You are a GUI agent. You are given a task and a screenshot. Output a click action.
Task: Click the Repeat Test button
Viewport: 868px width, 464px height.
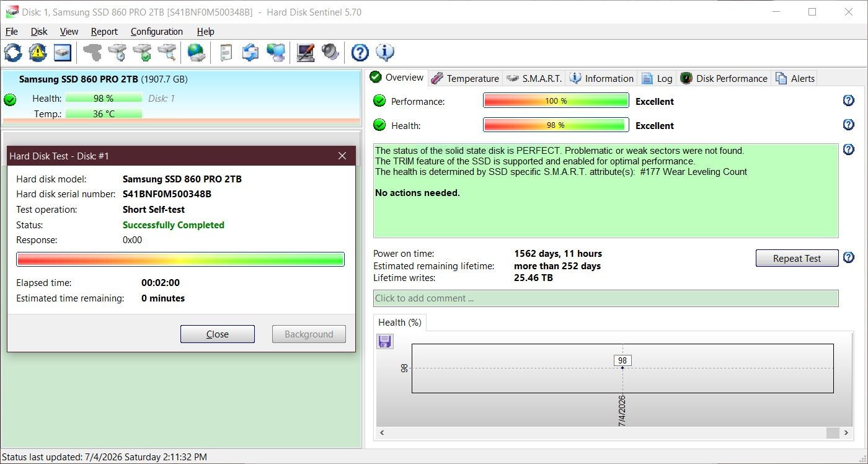click(797, 258)
